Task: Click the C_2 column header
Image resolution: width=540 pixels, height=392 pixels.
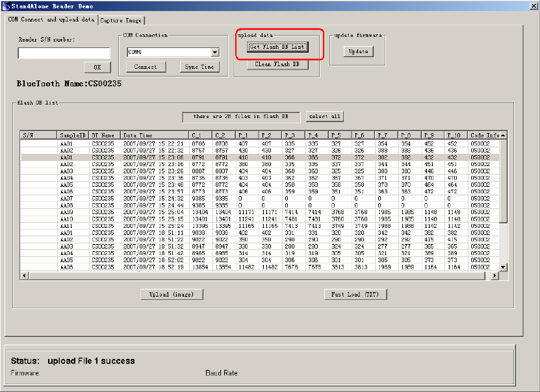Action: coord(224,135)
